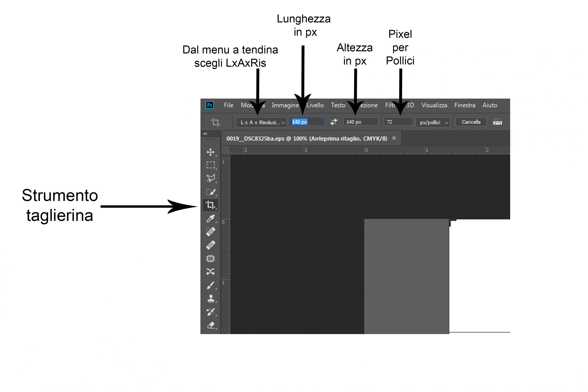
Task: Select the 0019__DSC8325ba.eps document tab
Action: [x=306, y=138]
